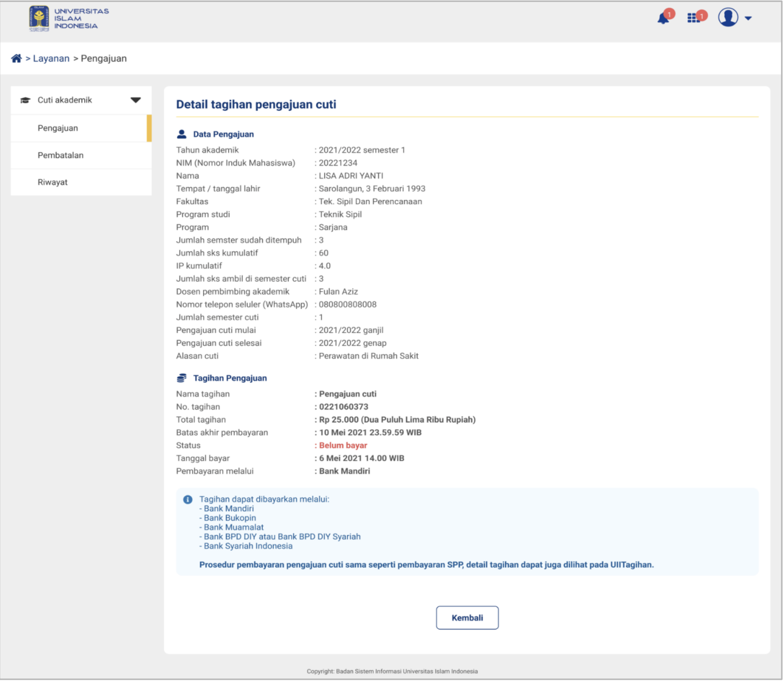The image size is (784, 681).
Task: Click the bill number 0221060373
Action: (x=343, y=407)
